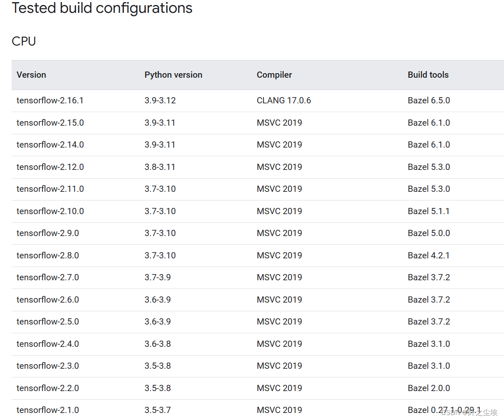Click Bazel 6.1.0 in tensorflow-2.14.0 row
504x420 pixels.
[x=429, y=145]
